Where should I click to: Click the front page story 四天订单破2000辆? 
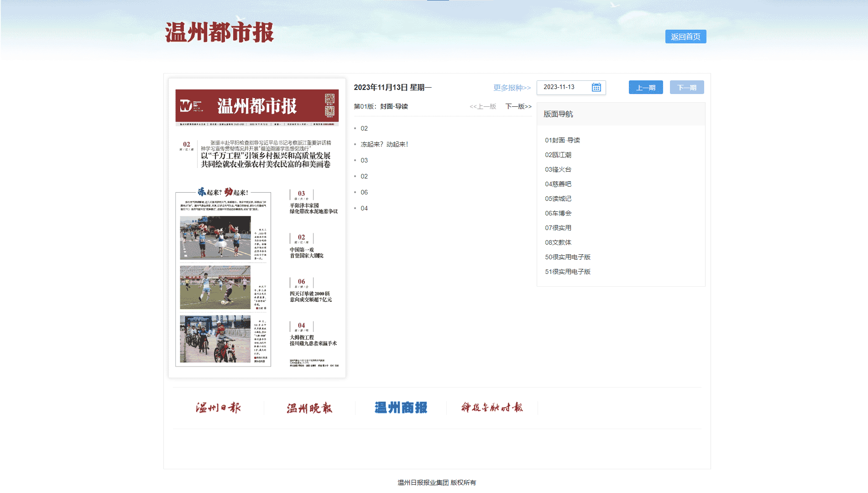click(311, 297)
